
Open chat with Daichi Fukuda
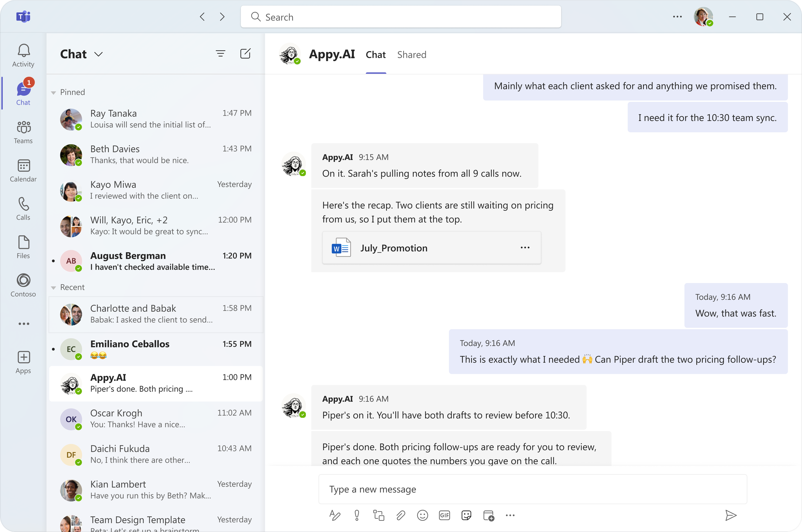156,455
